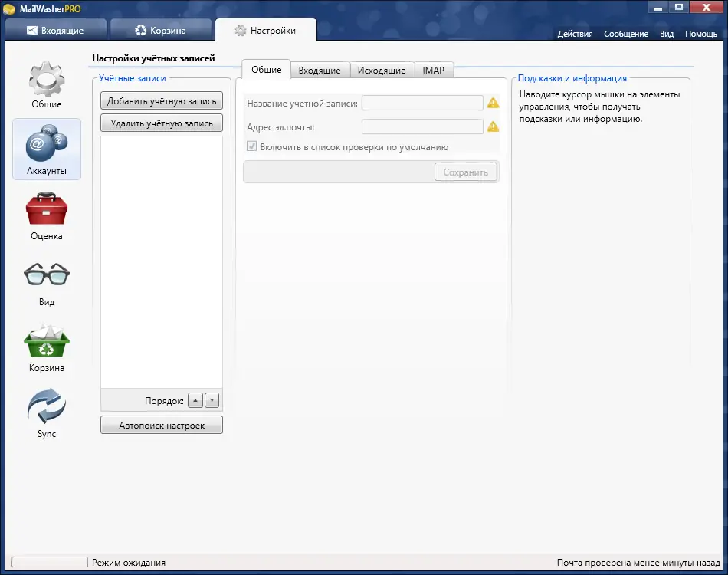Click the progress bar in status bar

[x=50, y=562]
